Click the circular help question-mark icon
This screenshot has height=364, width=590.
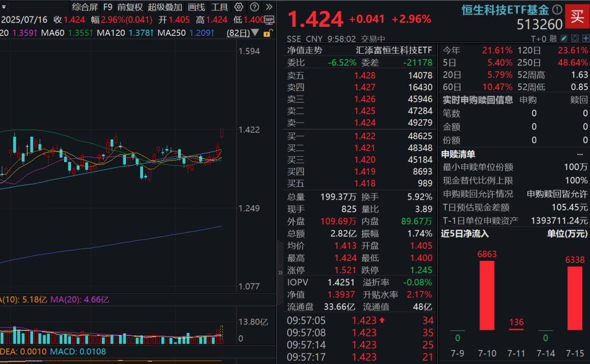[x=254, y=7]
